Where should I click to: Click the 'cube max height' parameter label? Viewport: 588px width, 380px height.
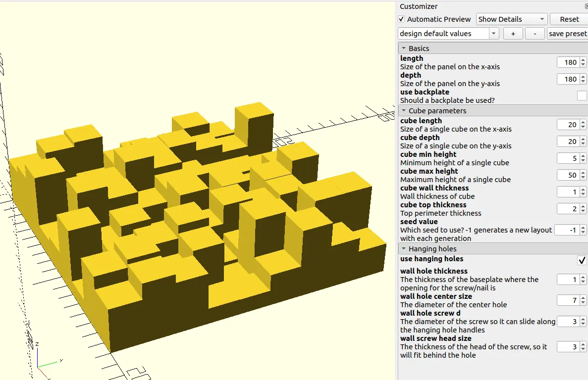[429, 171]
